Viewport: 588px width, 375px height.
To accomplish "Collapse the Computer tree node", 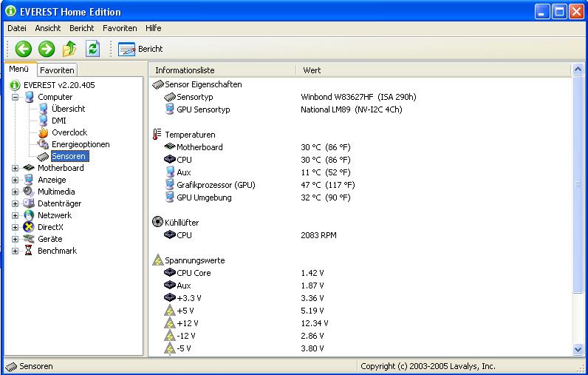I will [15, 97].
